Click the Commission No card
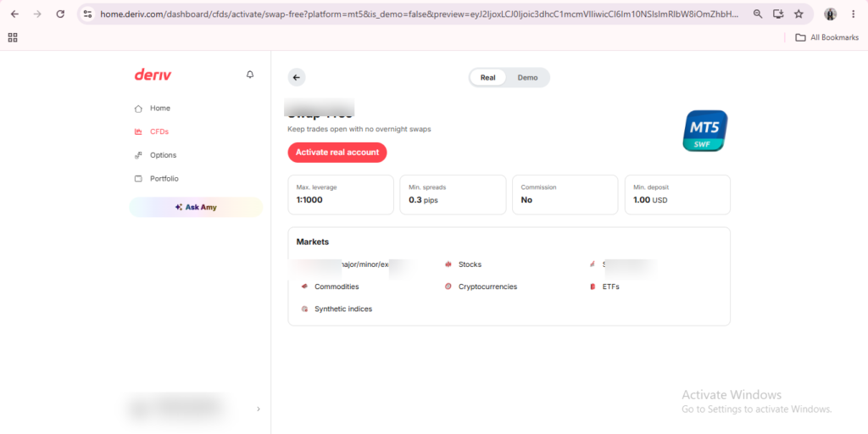The width and height of the screenshot is (868, 434). (x=565, y=195)
